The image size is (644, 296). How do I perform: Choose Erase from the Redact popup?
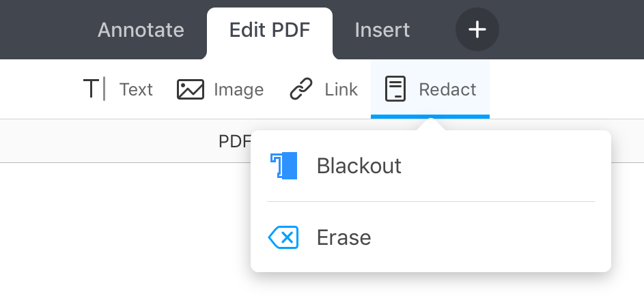click(344, 237)
